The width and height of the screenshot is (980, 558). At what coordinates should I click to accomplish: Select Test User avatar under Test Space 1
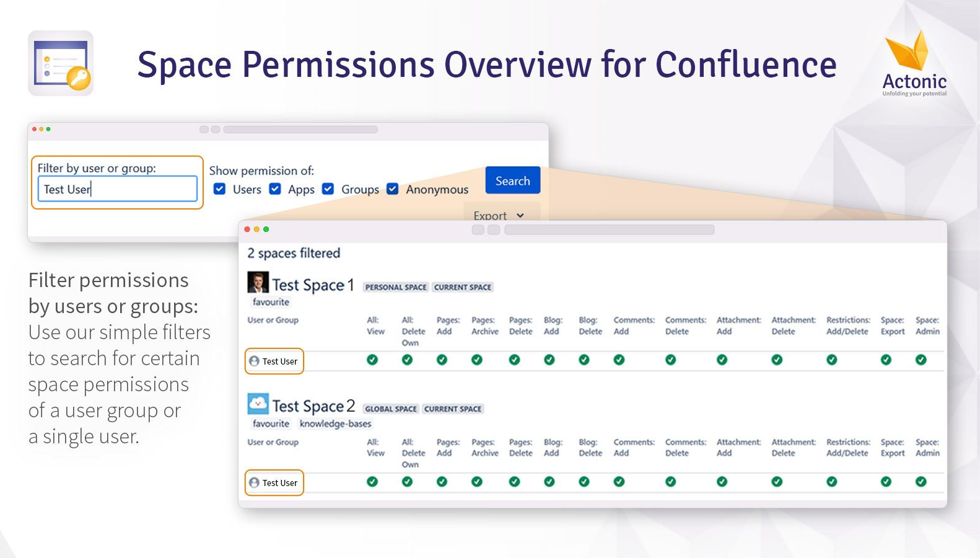254,361
